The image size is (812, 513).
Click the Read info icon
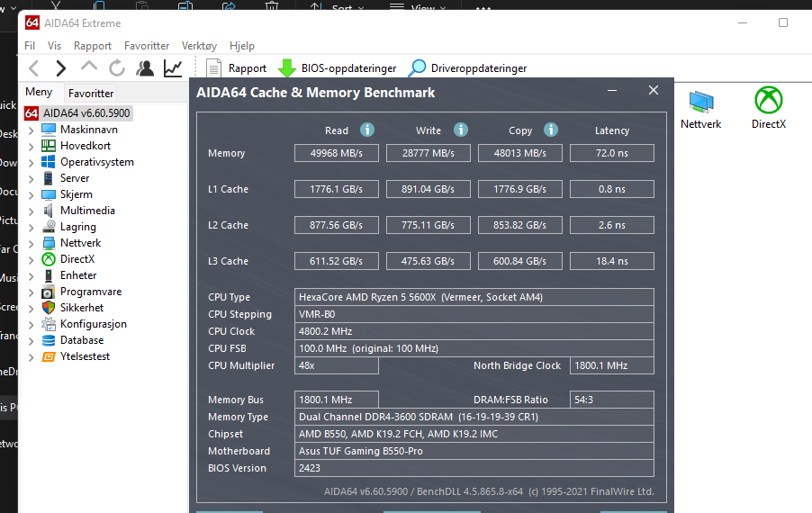pyautogui.click(x=367, y=130)
